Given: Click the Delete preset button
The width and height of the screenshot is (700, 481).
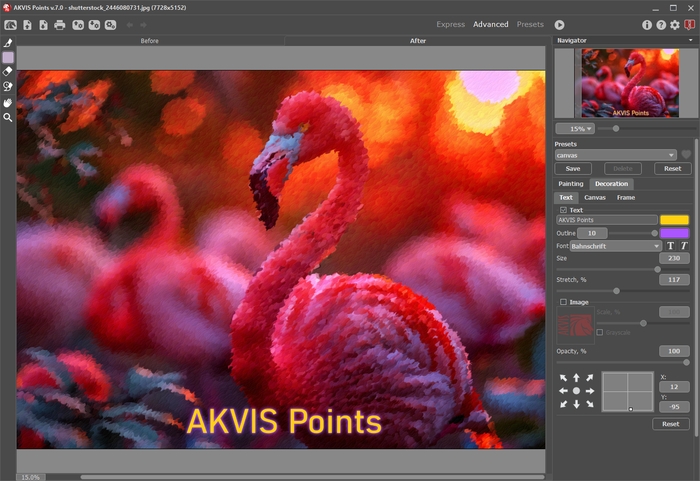Looking at the screenshot, I should tap(623, 168).
